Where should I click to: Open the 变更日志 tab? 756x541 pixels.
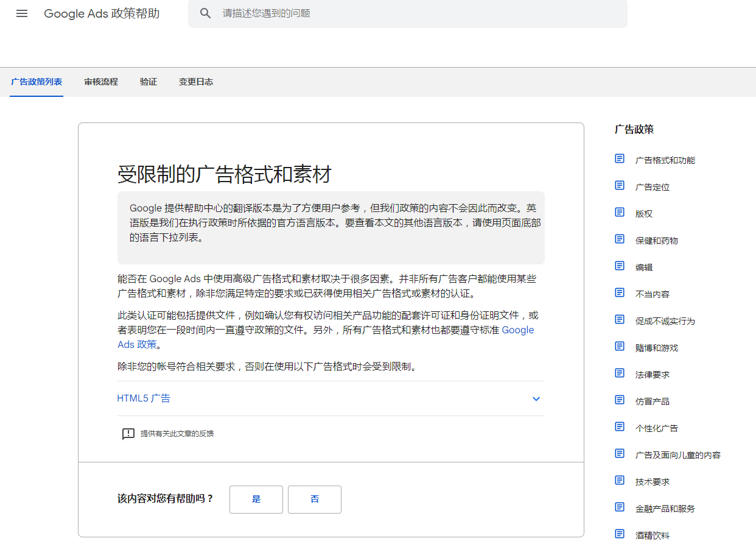[196, 82]
